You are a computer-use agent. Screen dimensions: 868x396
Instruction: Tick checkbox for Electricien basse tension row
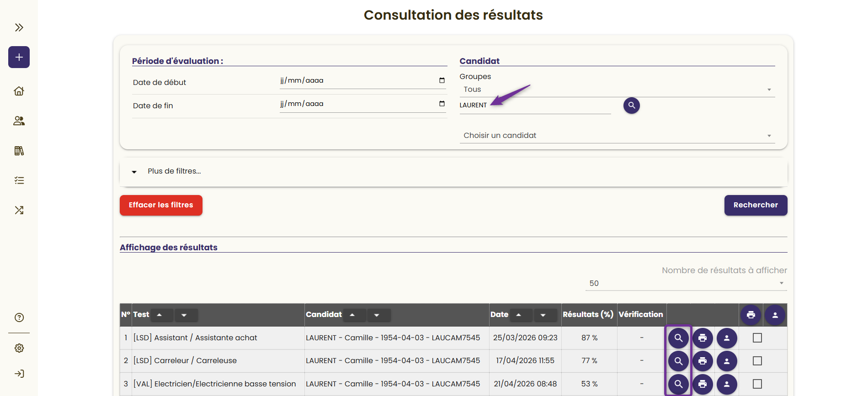coord(757,384)
